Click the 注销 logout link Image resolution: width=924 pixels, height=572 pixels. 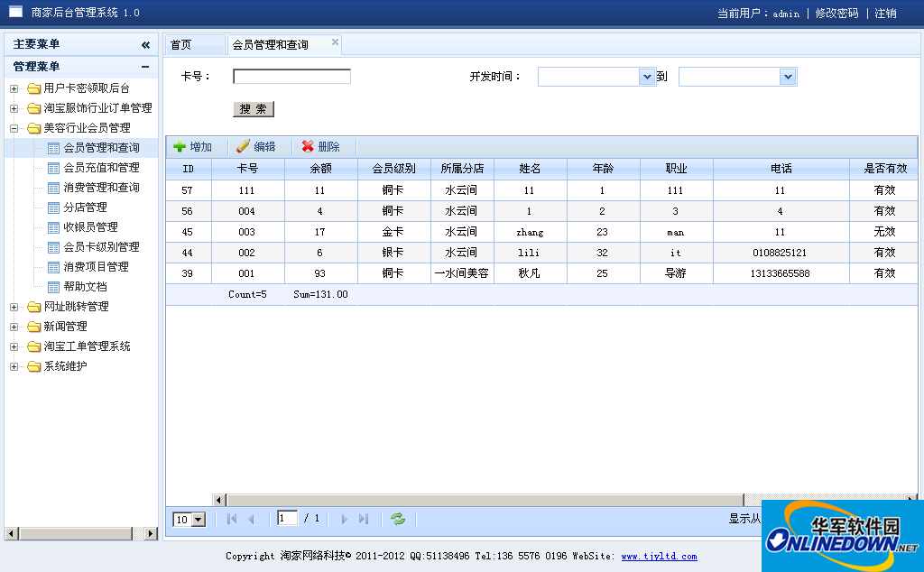coord(885,14)
